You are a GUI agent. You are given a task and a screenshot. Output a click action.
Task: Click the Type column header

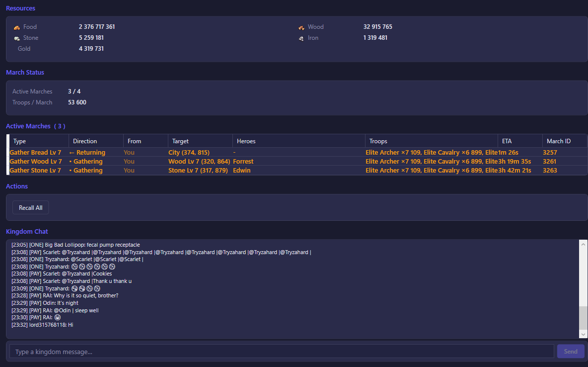(x=39, y=141)
